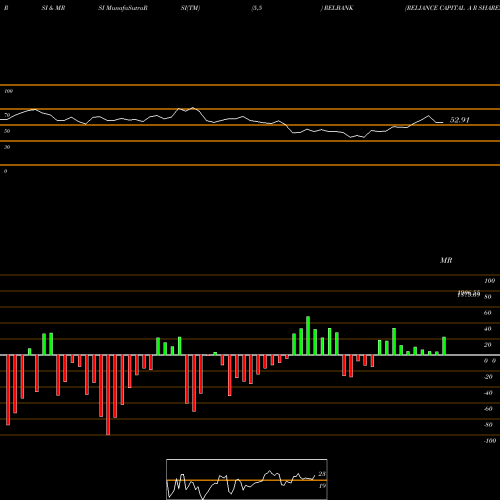
Task: Click the 100 label on RSI axis
Action: (x=9, y=91)
